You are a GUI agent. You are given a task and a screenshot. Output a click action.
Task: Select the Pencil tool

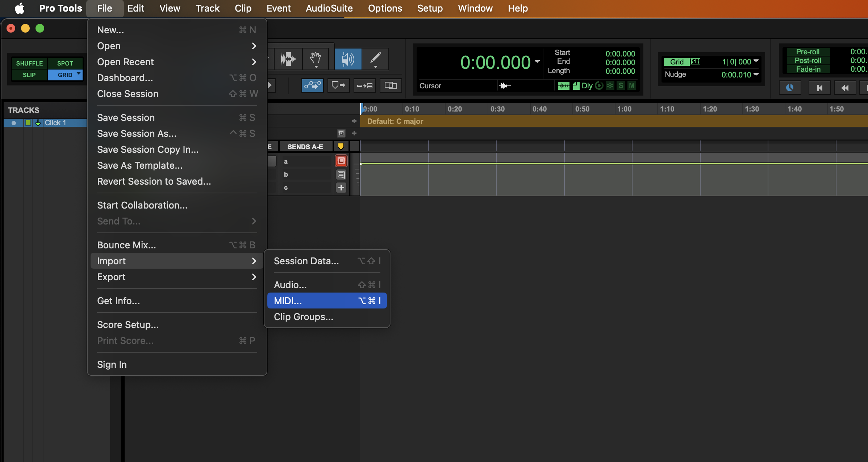[x=375, y=59]
